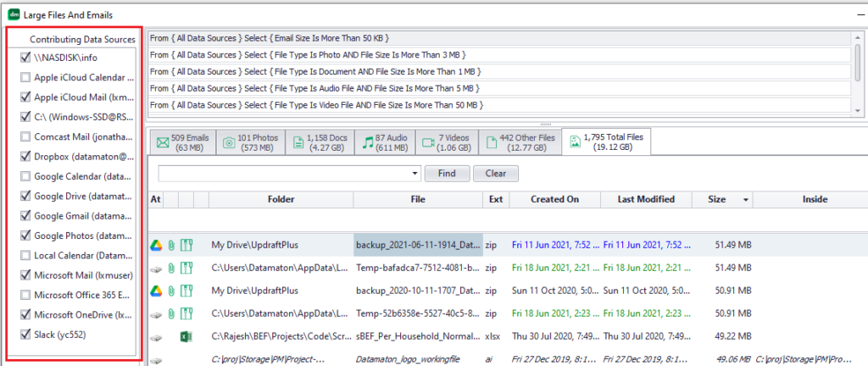Click the Contributing Data Sources heading
The height and width of the screenshot is (366, 868).
click(x=82, y=39)
